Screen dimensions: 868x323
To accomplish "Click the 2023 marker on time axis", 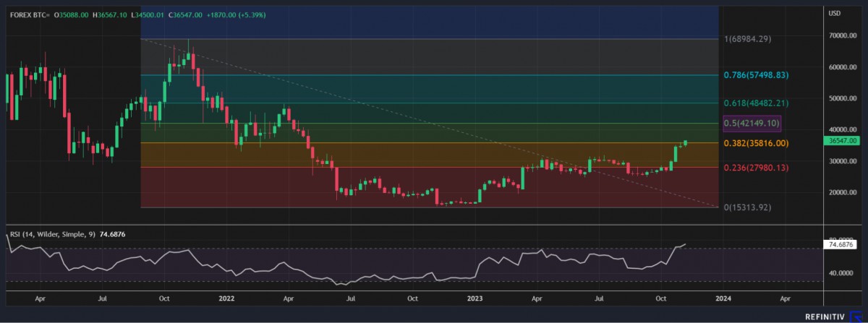I will click(475, 297).
